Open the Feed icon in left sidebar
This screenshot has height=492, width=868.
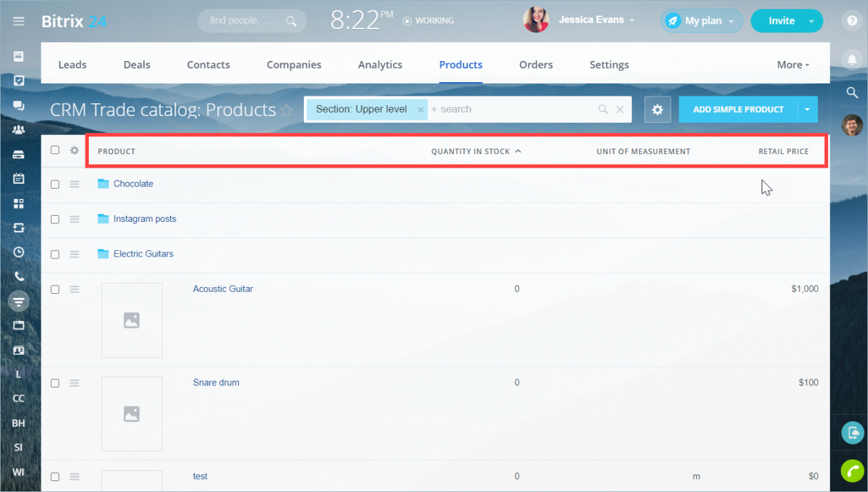(x=19, y=56)
